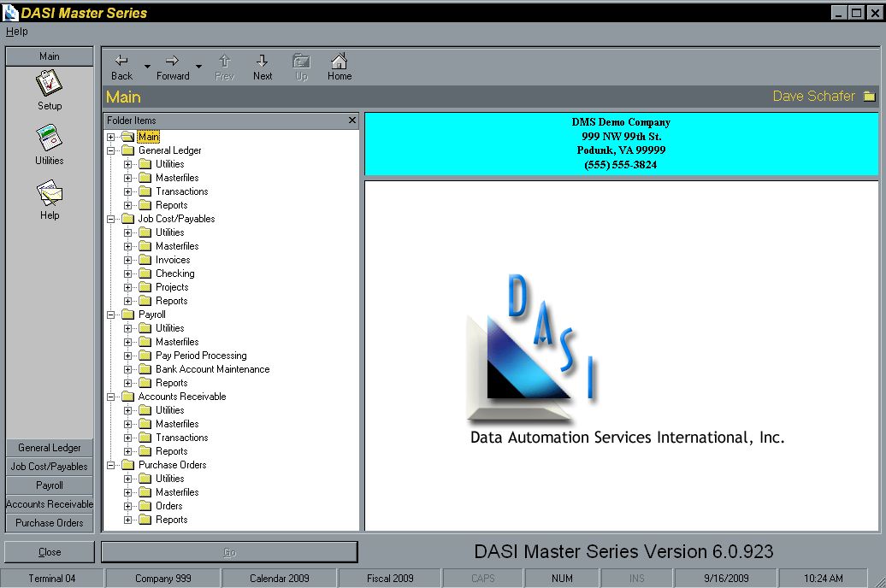
Task: Expand the Main tree node
Action: click(x=111, y=137)
